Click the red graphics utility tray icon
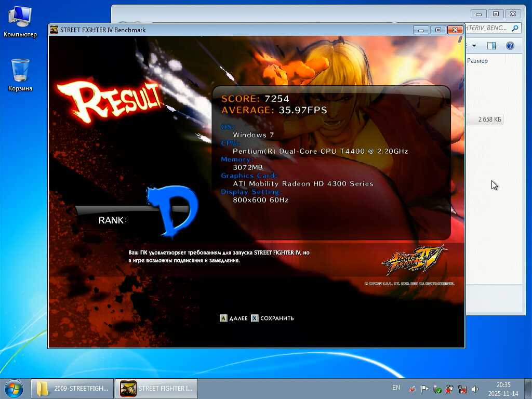Viewport: 532px width, 399px height. [x=412, y=389]
